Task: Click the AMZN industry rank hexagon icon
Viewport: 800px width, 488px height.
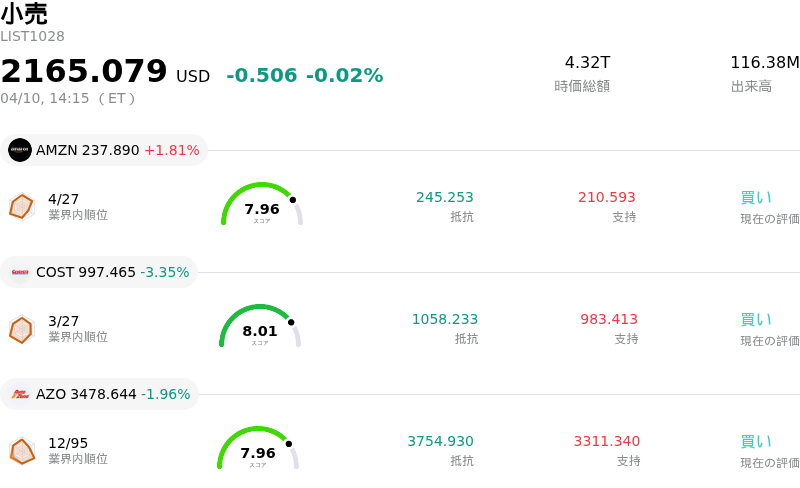Action: [x=21, y=206]
